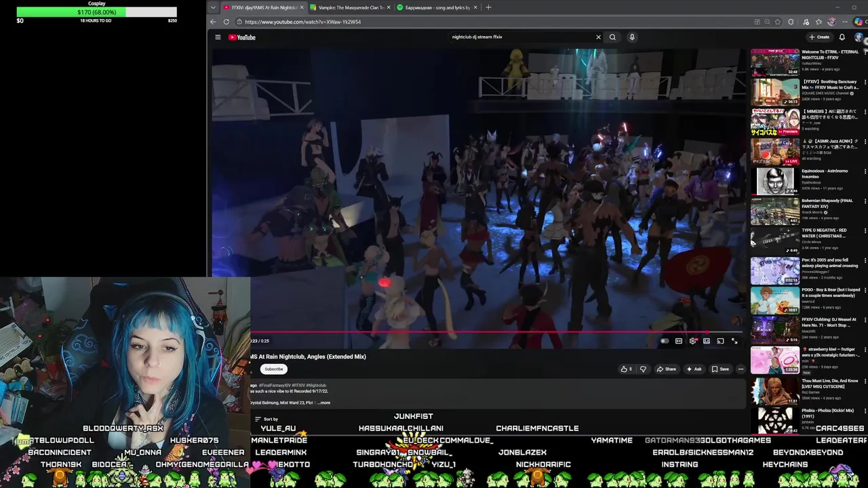Viewport: 868px width, 488px height.
Task: Open more actions ellipsis beside Save
Action: point(741,369)
